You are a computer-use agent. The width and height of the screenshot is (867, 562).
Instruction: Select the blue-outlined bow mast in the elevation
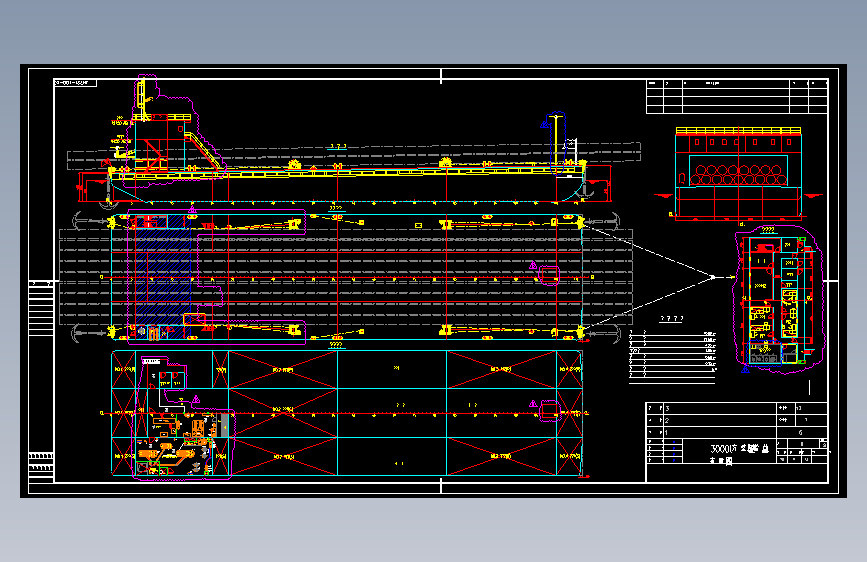(x=557, y=143)
